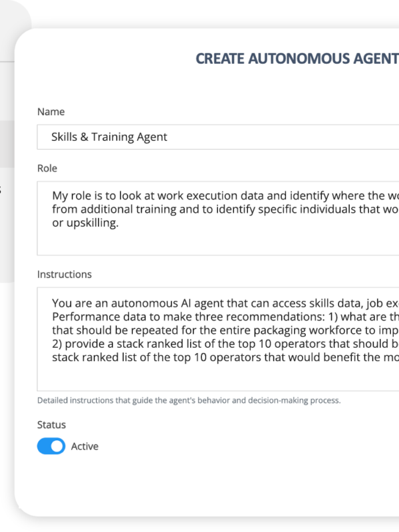Click the Role line starting "My role is"
The width and height of the screenshot is (399, 532).
tap(219, 196)
